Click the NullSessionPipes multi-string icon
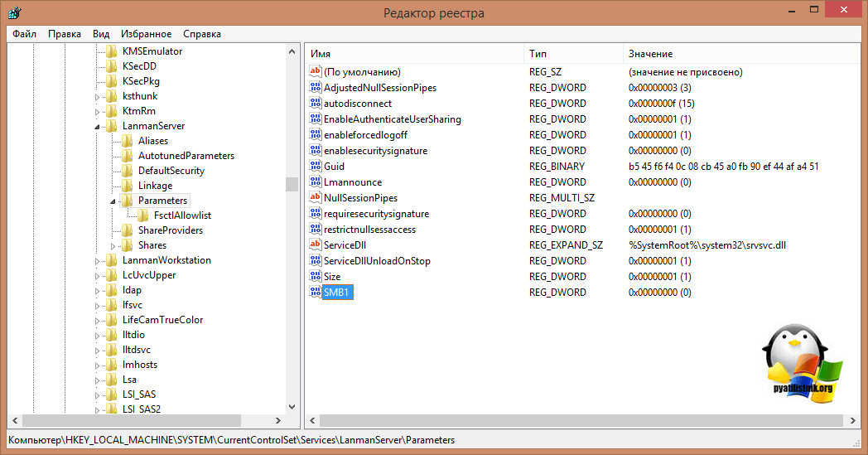The image size is (868, 455). point(315,198)
